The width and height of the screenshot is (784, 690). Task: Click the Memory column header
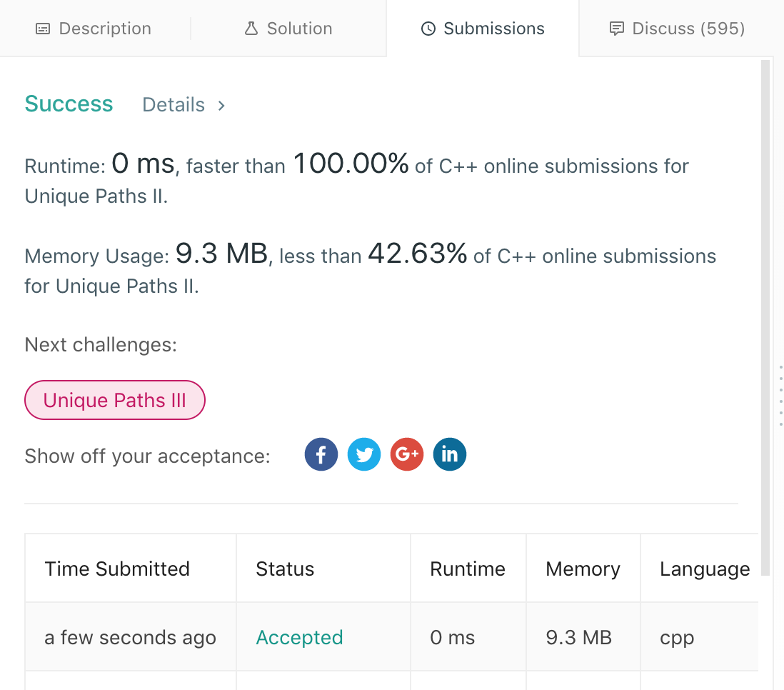583,569
